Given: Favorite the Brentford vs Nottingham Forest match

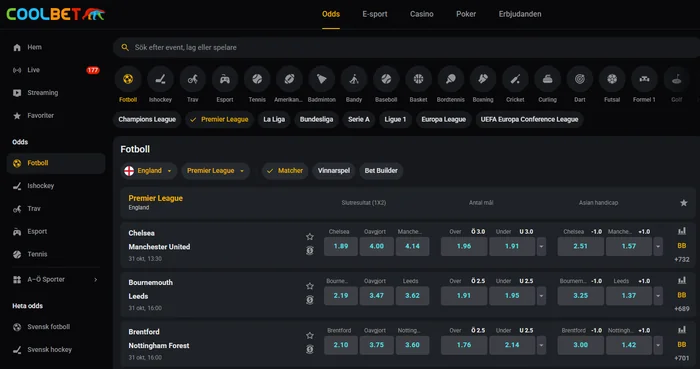Looking at the screenshot, I should click(310, 336).
